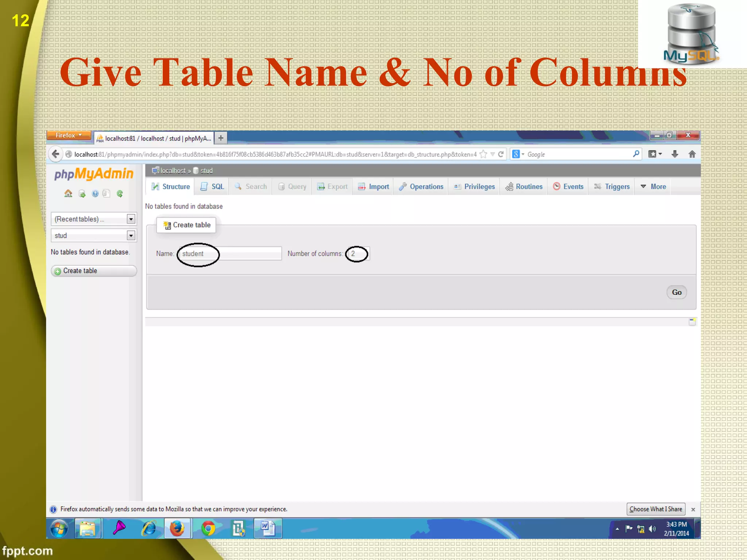Open Microsoft Word from taskbar
Screen dimensions: 747x560
pyautogui.click(x=268, y=529)
